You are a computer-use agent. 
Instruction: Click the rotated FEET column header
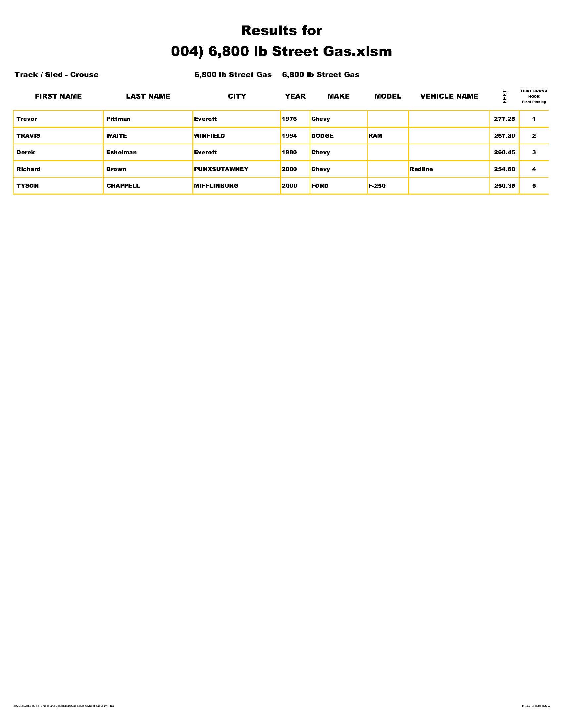[504, 96]
